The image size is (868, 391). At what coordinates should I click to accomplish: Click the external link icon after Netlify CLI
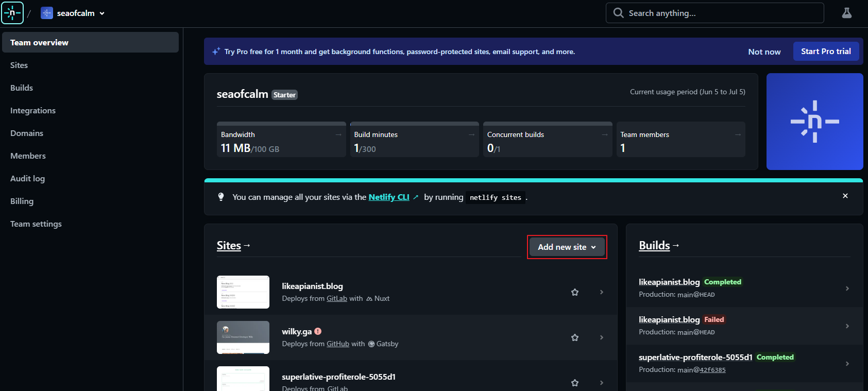[416, 197]
